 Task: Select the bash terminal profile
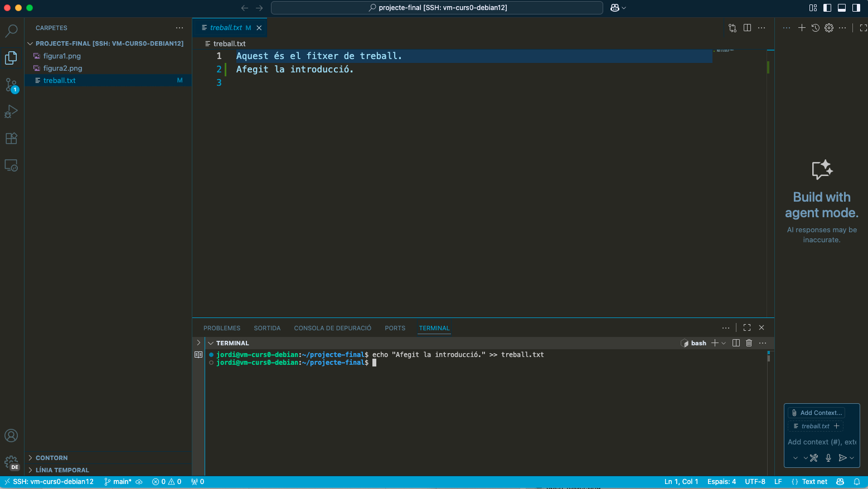pos(694,343)
